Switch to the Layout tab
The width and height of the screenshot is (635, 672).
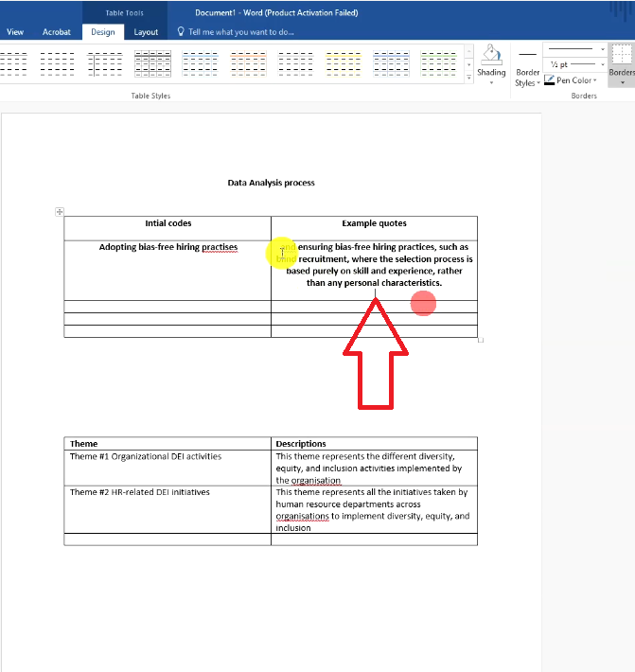point(146,32)
